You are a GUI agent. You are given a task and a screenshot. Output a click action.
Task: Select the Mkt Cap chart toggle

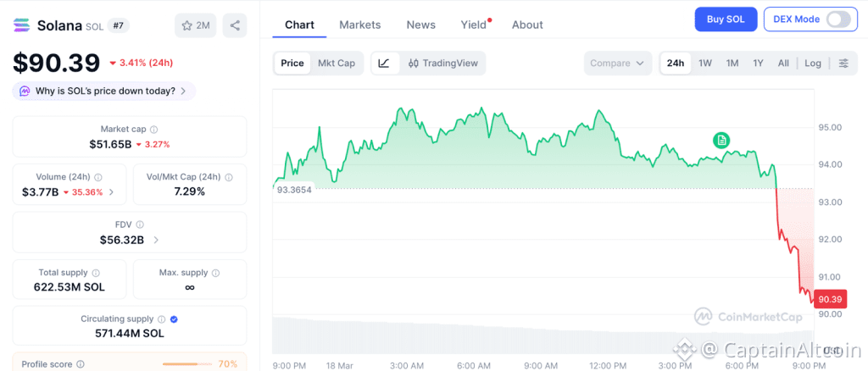337,63
